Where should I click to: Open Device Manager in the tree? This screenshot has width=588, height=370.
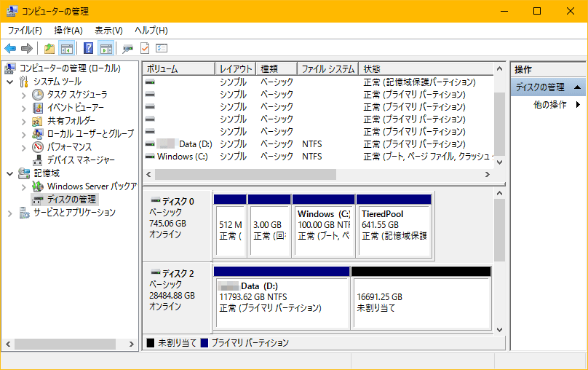coord(80,160)
